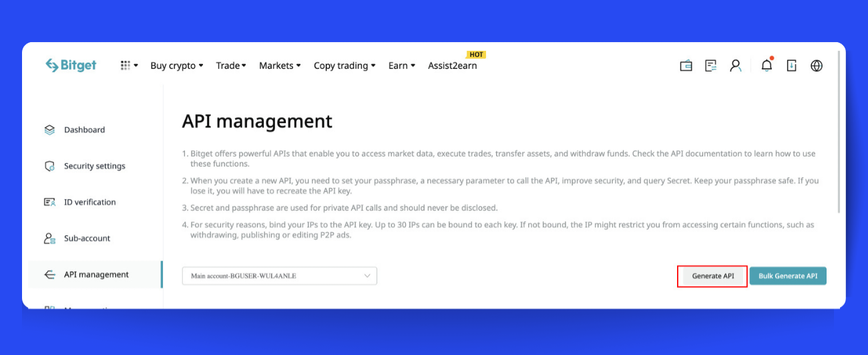Click the ID verification sidebar icon

pyautogui.click(x=49, y=202)
